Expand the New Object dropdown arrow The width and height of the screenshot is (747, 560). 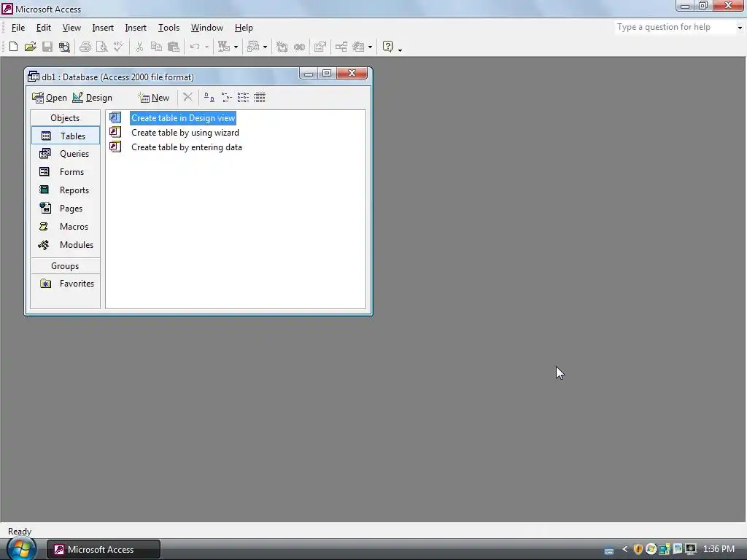click(370, 47)
